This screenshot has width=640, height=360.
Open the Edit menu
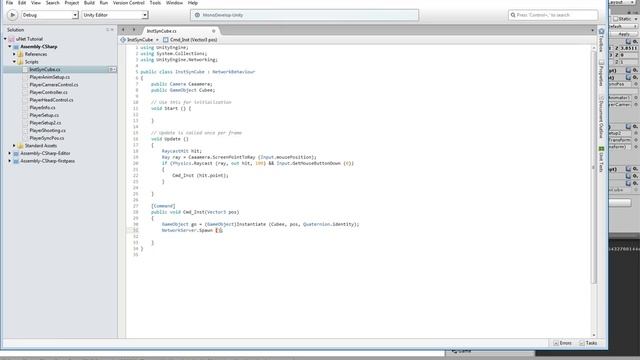pos(22,3)
